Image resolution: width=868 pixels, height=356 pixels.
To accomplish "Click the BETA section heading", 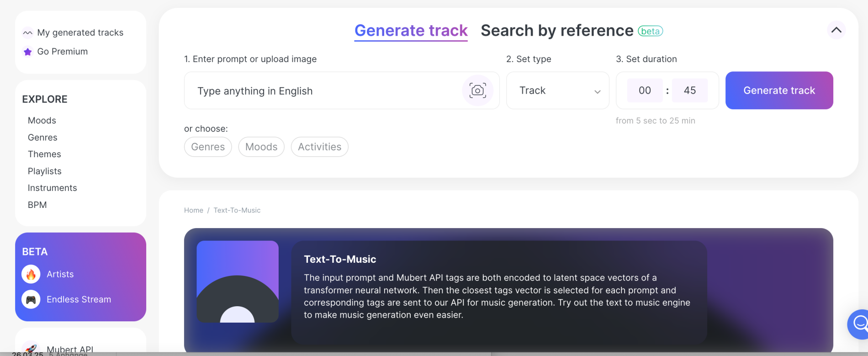I will click(35, 252).
